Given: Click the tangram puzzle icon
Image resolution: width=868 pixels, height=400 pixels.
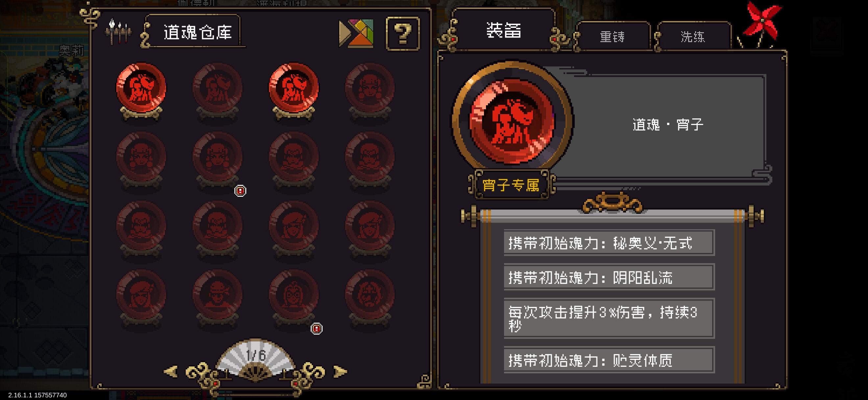Looking at the screenshot, I should 356,33.
